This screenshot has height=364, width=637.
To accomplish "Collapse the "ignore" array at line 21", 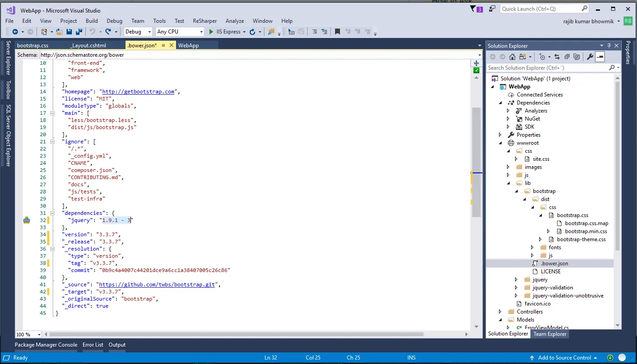I will [x=52, y=142].
